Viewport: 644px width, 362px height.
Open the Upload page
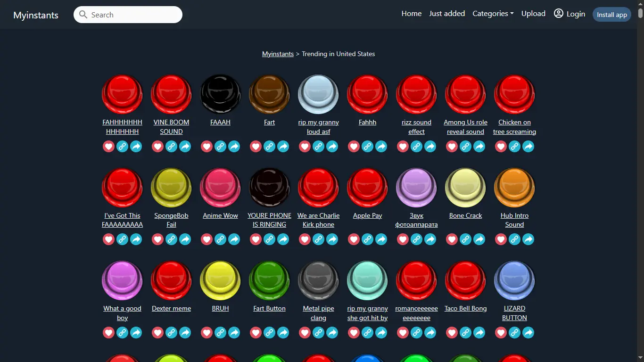click(x=533, y=14)
